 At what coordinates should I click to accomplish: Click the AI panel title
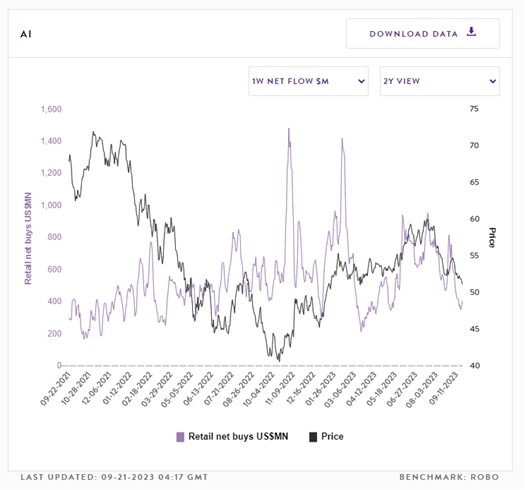tap(26, 34)
